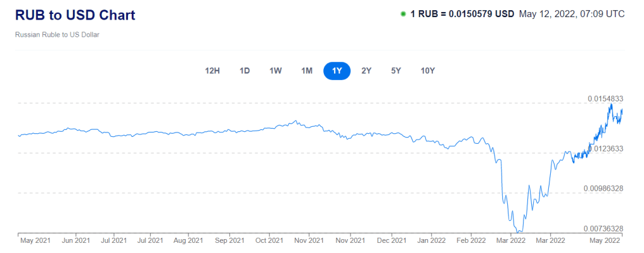Click the 0.0154833 y-axis label
The image size is (644, 253).
[606, 98]
